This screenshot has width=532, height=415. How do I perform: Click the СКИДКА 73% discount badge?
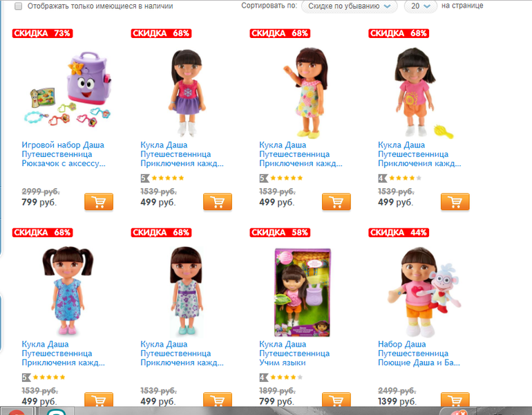(x=42, y=33)
